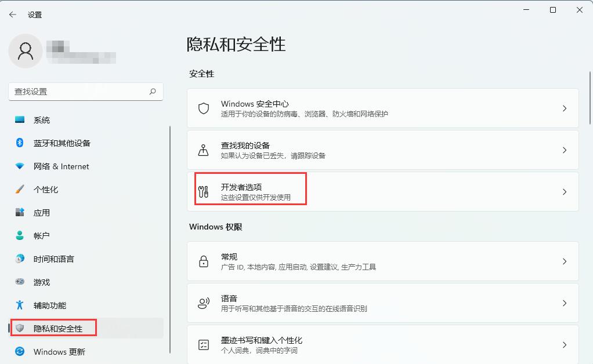
Task: Click the 应用 apps icon
Action: [20, 212]
